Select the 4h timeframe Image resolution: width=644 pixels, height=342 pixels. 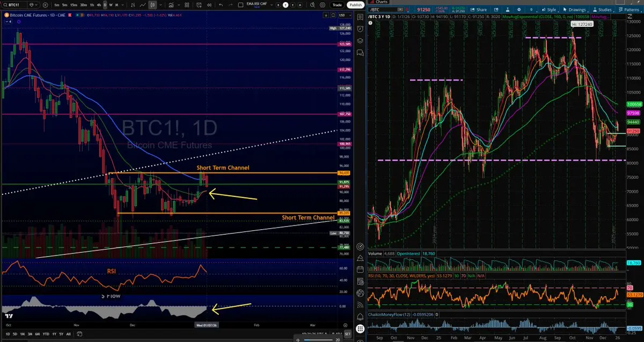(99, 5)
